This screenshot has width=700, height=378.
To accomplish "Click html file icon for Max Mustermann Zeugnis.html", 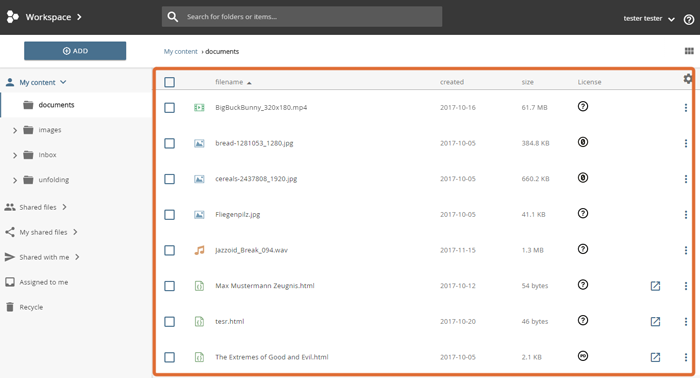I will click(199, 286).
